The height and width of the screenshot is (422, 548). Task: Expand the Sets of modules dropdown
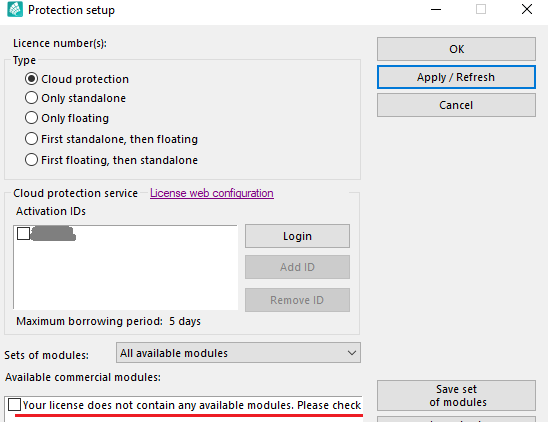pos(238,353)
